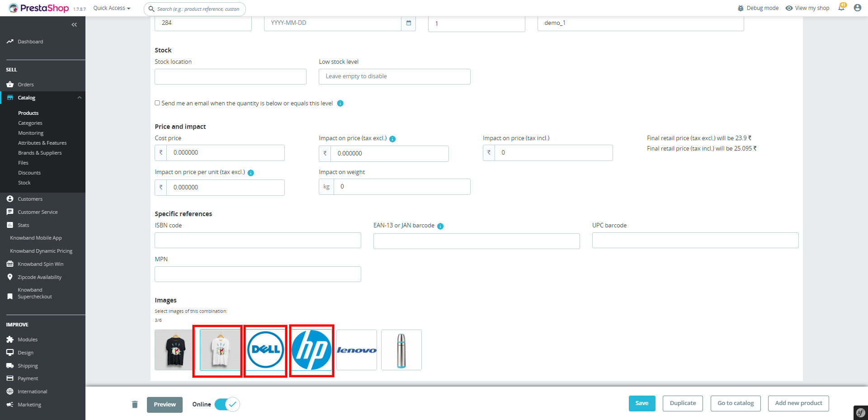The height and width of the screenshot is (420, 868).
Task: Click the Customers person icon
Action: point(10,199)
